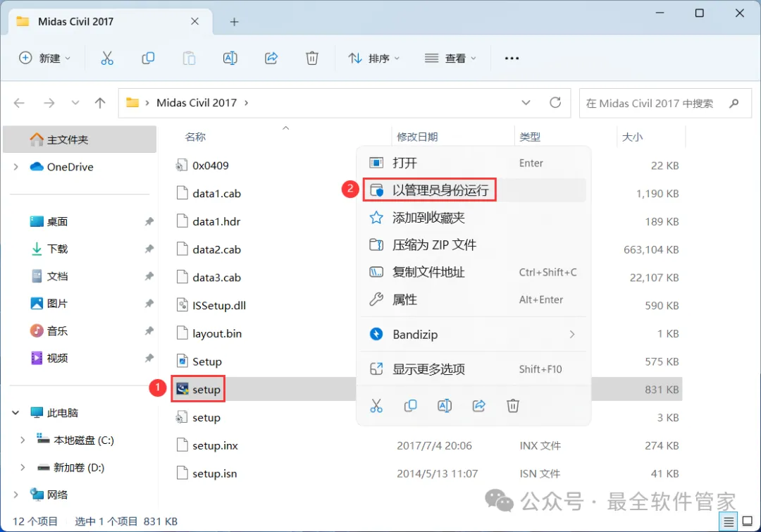Click the Rename icon in the context menu
The height and width of the screenshot is (532, 761).
445,406
